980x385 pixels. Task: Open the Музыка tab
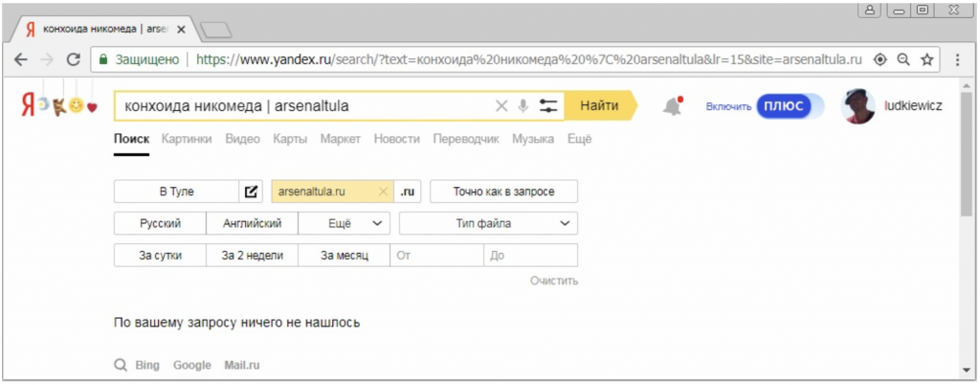(x=533, y=139)
